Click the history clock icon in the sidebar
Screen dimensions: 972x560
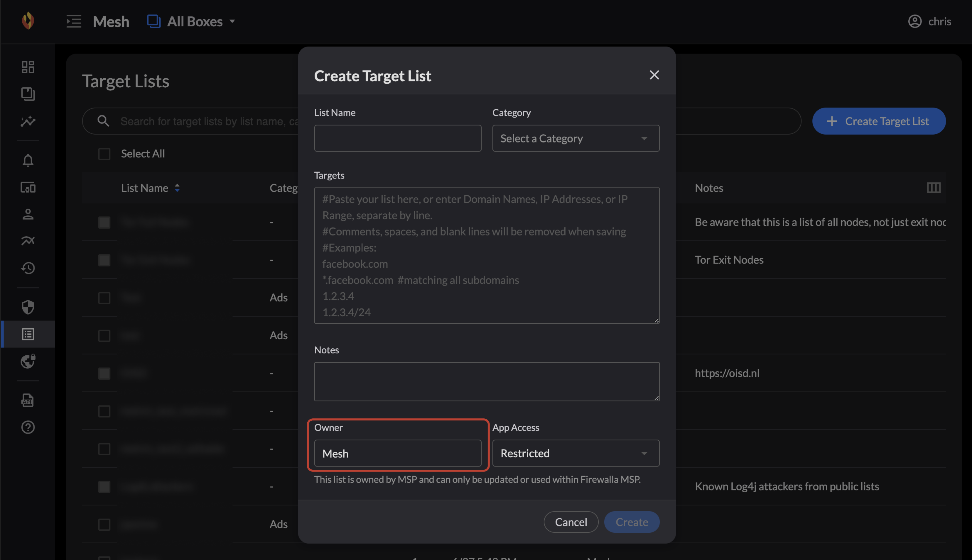click(x=28, y=268)
